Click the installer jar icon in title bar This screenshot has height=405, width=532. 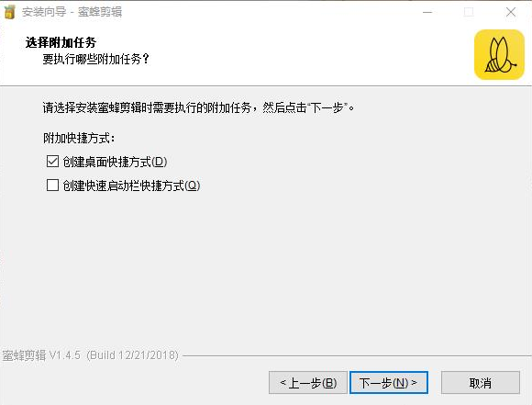point(9,12)
